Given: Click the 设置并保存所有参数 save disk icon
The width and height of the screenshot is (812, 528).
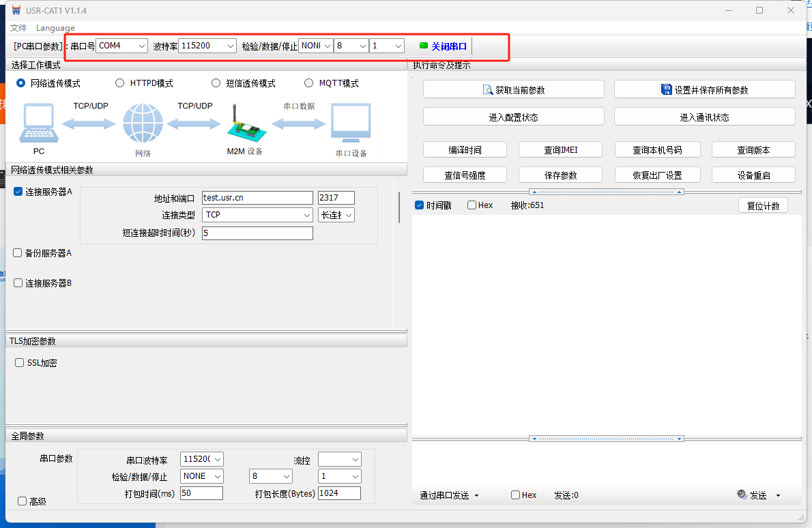Looking at the screenshot, I should [667, 89].
